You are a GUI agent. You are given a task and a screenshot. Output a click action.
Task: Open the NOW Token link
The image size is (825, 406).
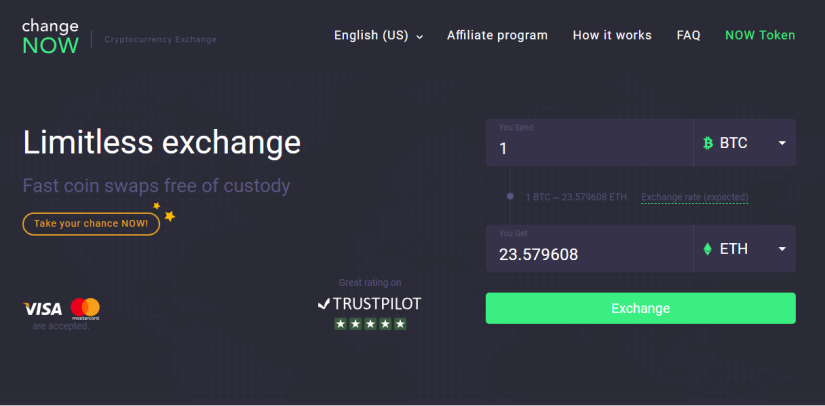[760, 35]
